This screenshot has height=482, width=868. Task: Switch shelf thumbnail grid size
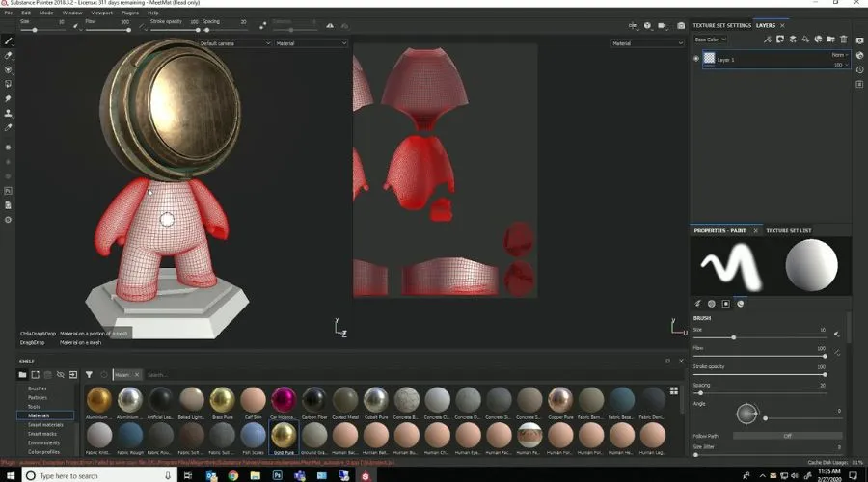click(x=674, y=390)
